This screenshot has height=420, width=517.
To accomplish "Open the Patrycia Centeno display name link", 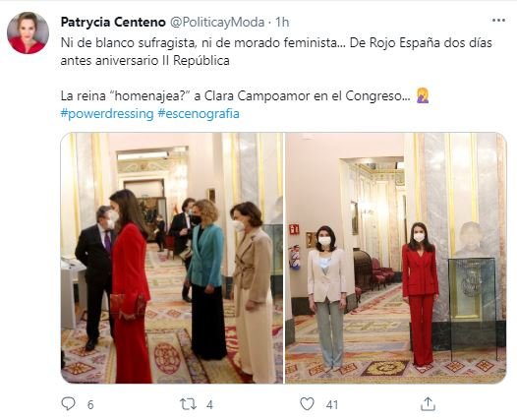I will pos(113,23).
